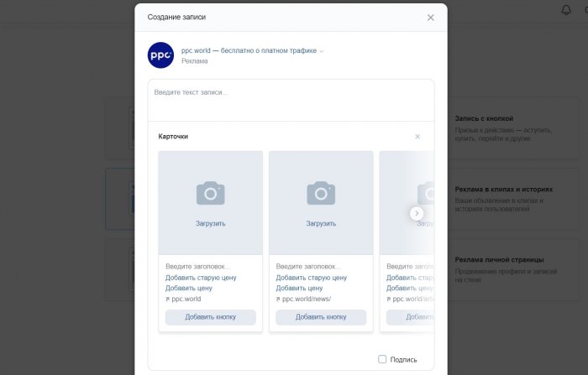Close the Создание записи dialog
This screenshot has width=588, height=375.
[431, 17]
